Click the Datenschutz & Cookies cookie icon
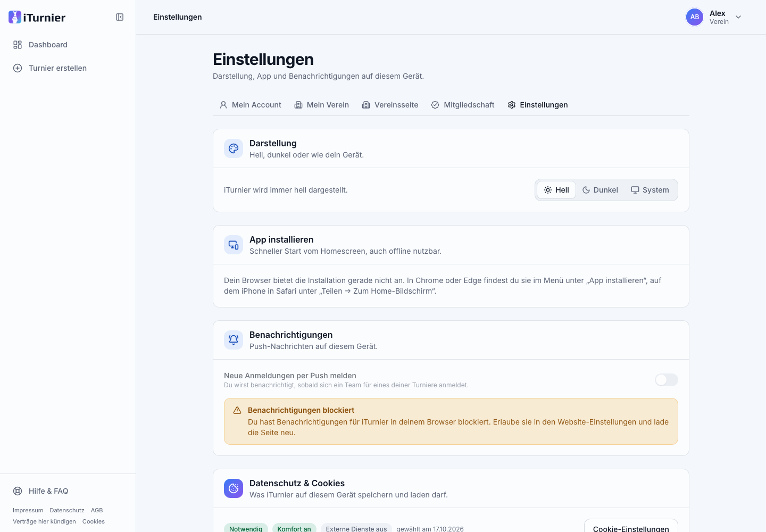766x532 pixels. tap(234, 488)
